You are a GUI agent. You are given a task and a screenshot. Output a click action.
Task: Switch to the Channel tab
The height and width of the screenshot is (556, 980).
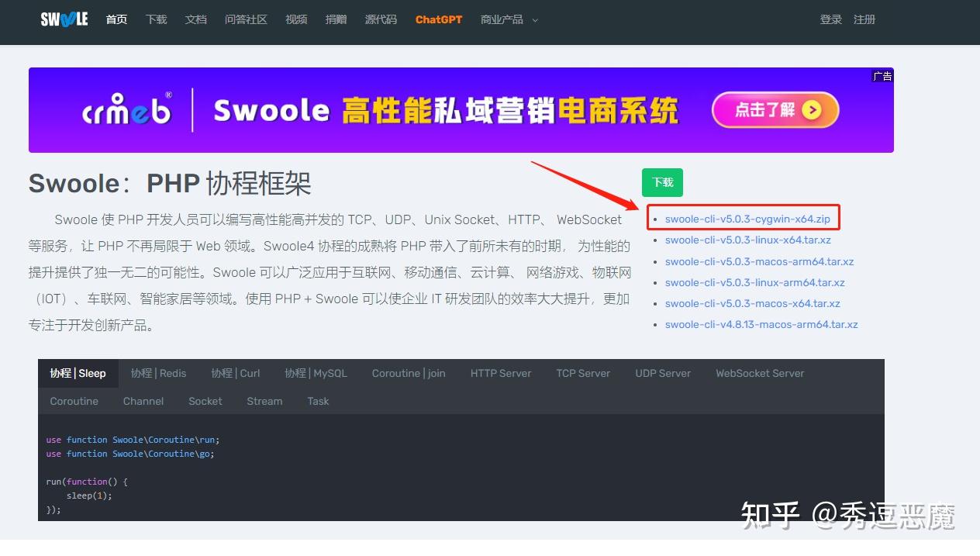coord(143,401)
